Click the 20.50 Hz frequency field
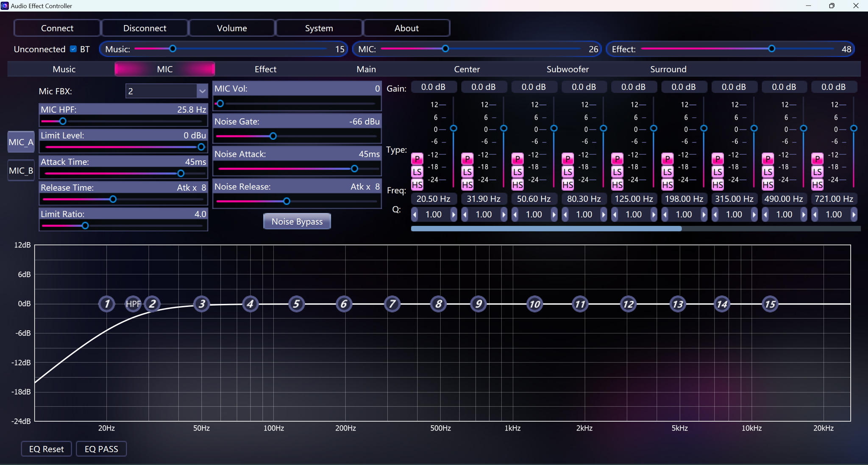868x465 pixels. tap(433, 199)
